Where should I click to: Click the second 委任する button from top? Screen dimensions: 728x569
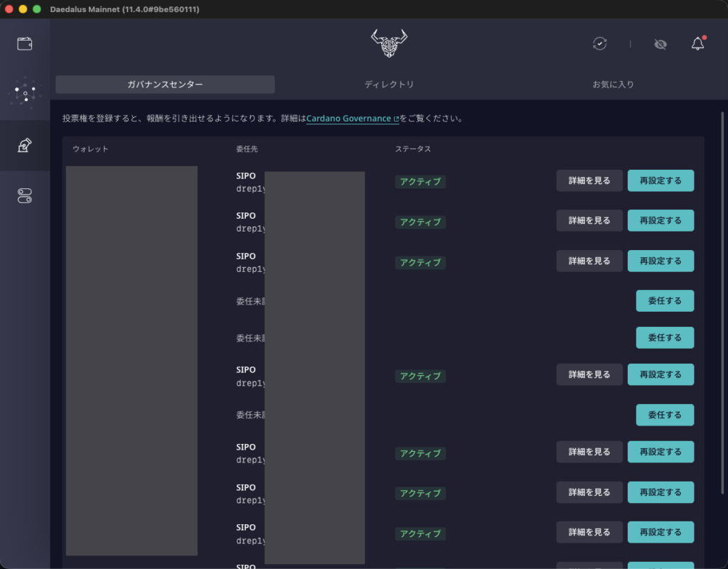click(x=665, y=337)
